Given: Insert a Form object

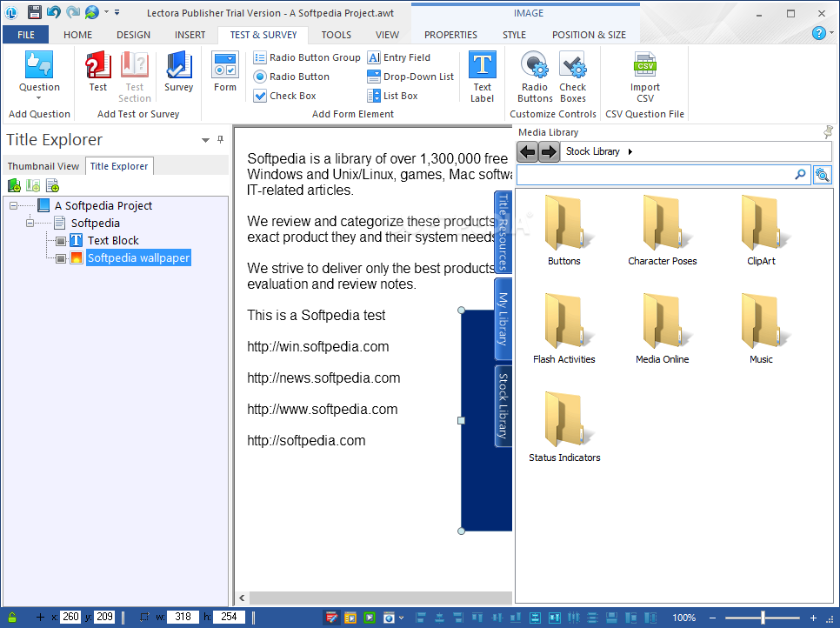Looking at the screenshot, I should pyautogui.click(x=225, y=71).
